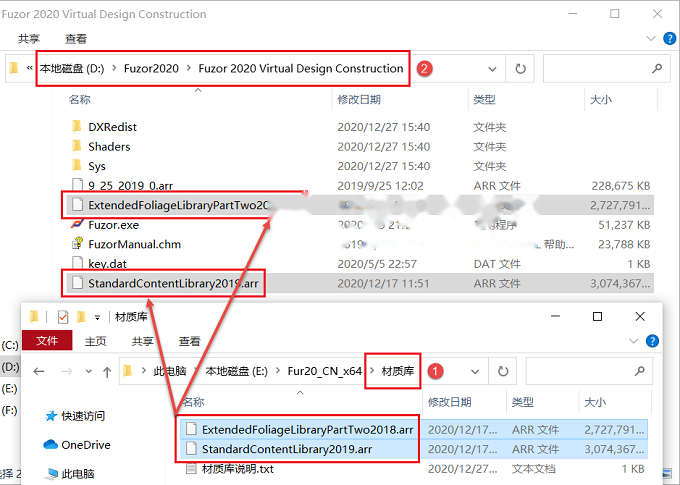Select Fuzor.exe file name
The width and height of the screenshot is (680, 485).
[x=114, y=225]
